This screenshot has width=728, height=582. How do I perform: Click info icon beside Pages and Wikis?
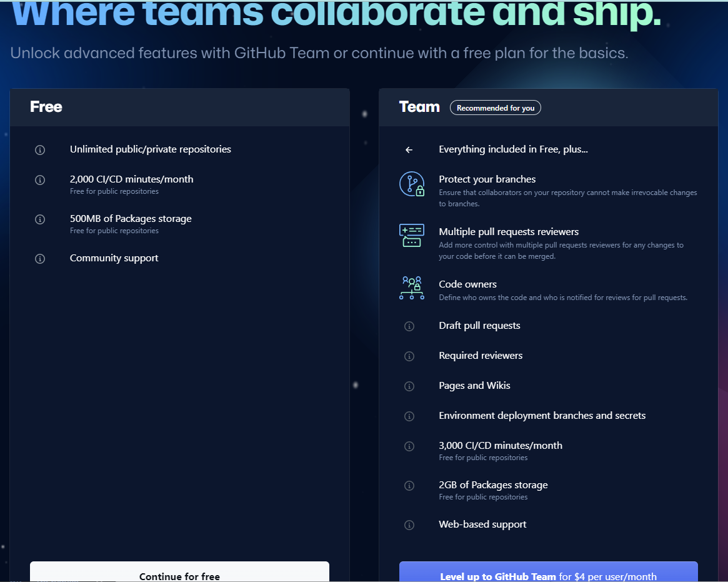click(409, 386)
